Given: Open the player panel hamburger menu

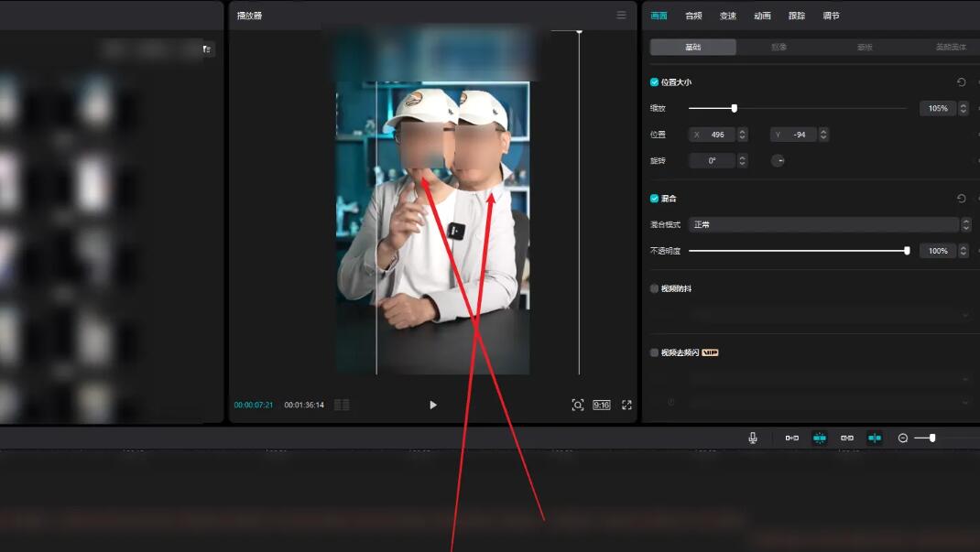Looking at the screenshot, I should 621,16.
